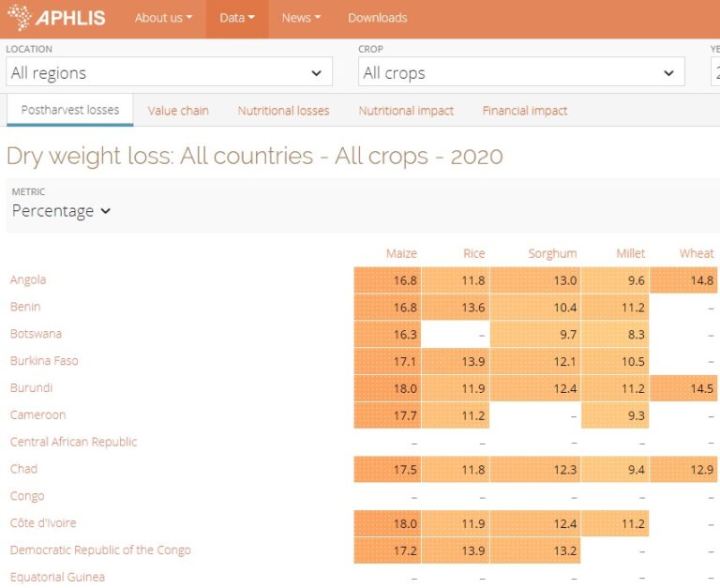Image resolution: width=720 pixels, height=588 pixels.
Task: Open the Location dropdown showing All regions
Action: tap(169, 72)
